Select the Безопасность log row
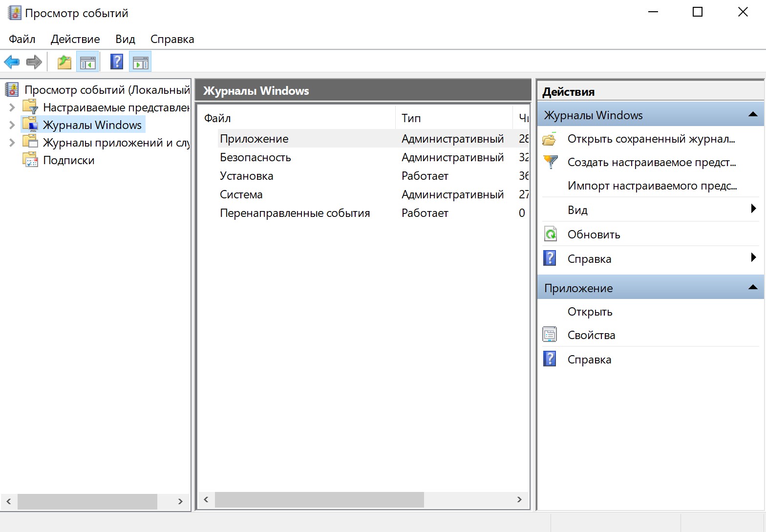 373,157
